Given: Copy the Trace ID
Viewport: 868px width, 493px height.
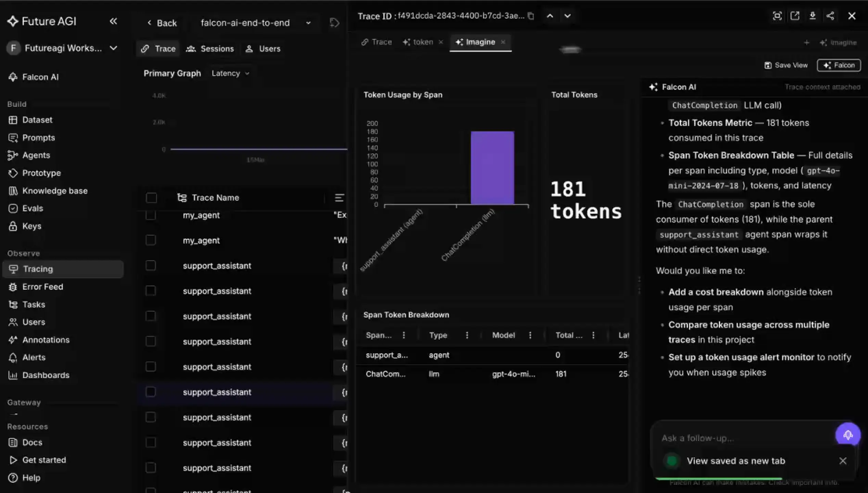Looking at the screenshot, I should (531, 16).
